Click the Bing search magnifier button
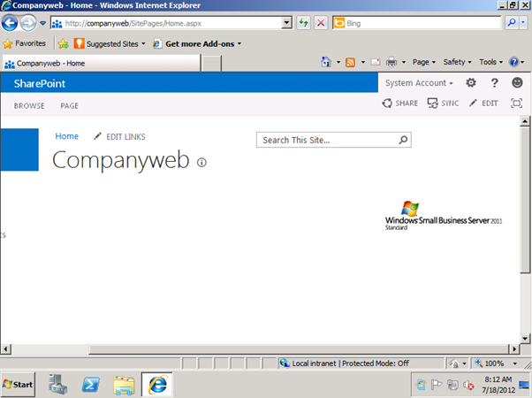Viewport: 532px width, 398px height. [x=512, y=23]
